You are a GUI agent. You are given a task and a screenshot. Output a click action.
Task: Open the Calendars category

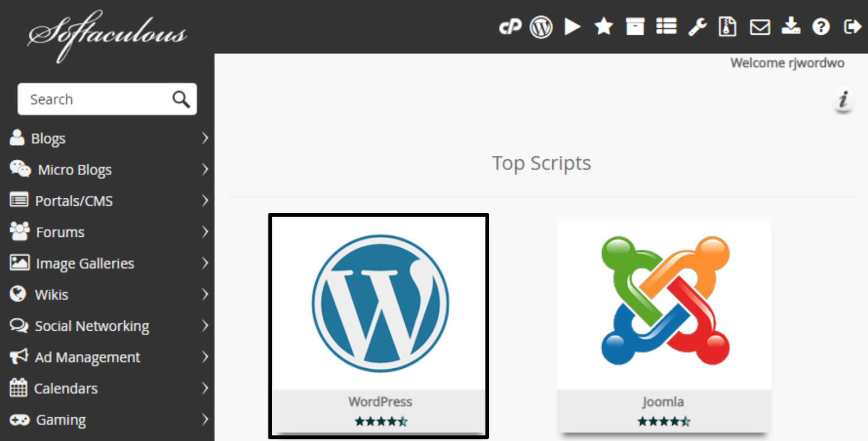pyautogui.click(x=66, y=389)
